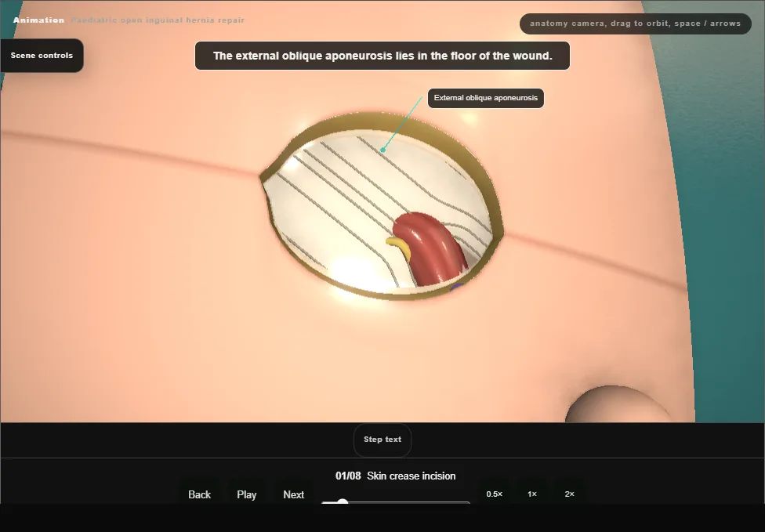The image size is (765, 532).
Task: Click the red spermatic cord structure in wound
Action: 432,248
